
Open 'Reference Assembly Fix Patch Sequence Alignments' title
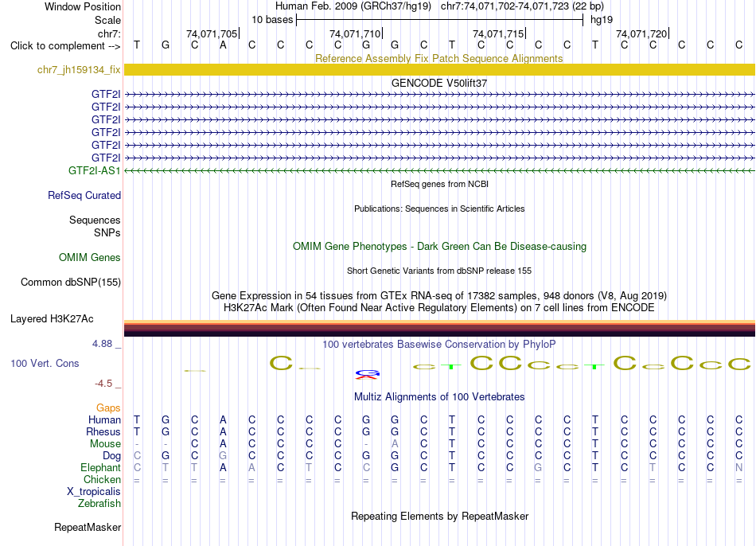click(438, 58)
